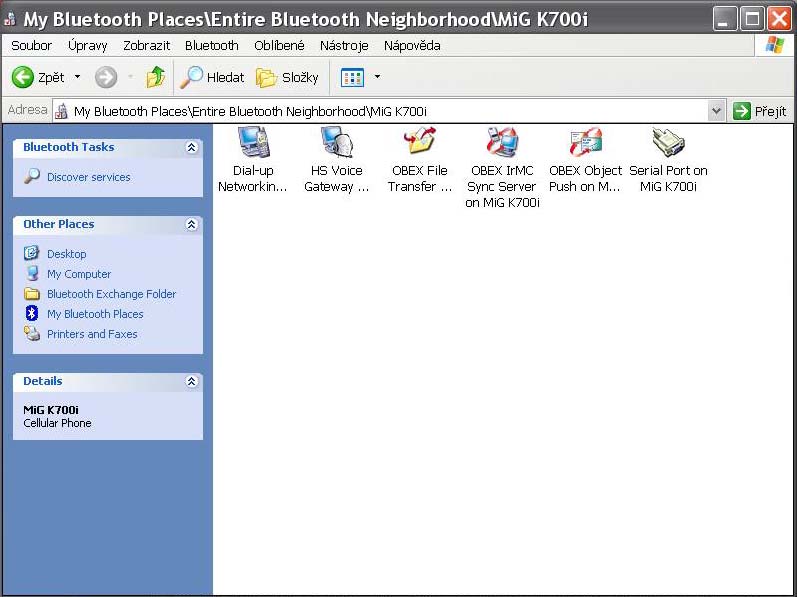The image size is (797, 597).
Task: Click the Printers and Faxes printer icon
Action: (x=32, y=333)
